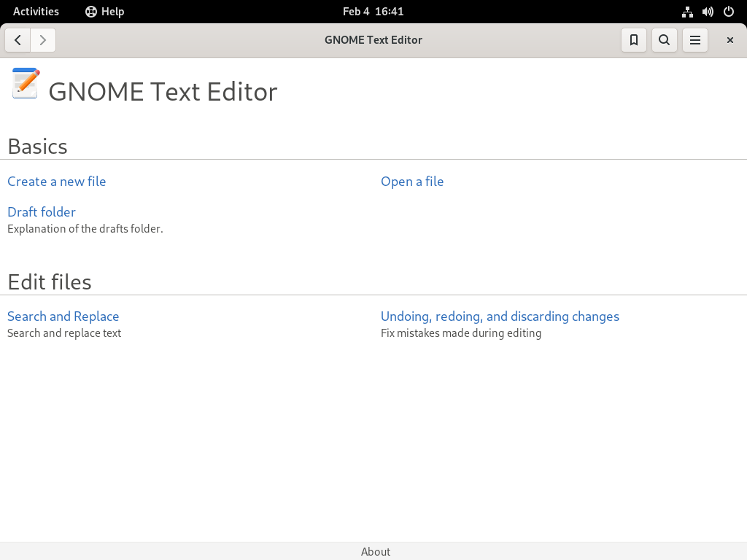The image size is (747, 560).
Task: Open the 'Search and Replace' help topic
Action: point(63,316)
